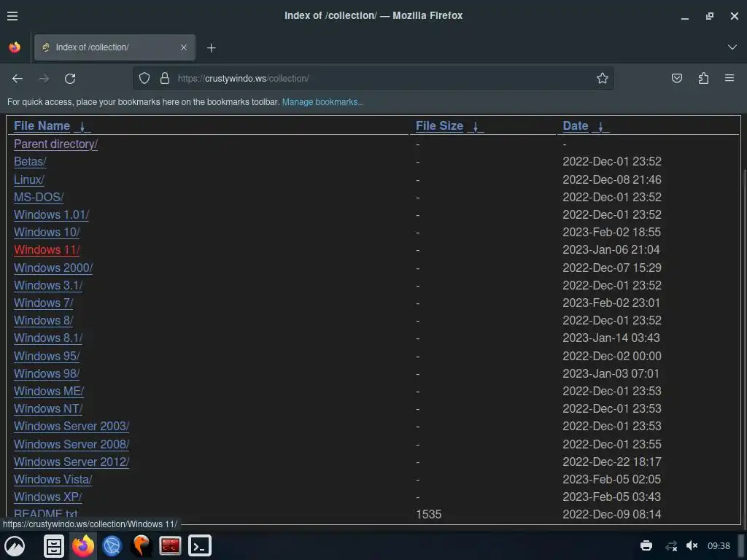Screen dimensions: 747x560
Task: Click the Firefox taskbar icon
Action: tap(83, 545)
